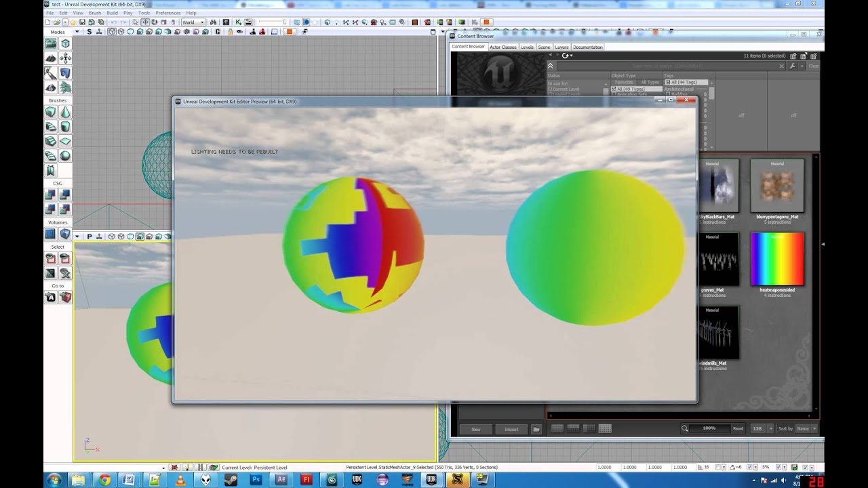Toggle All (49 Types) checkbox

614,89
